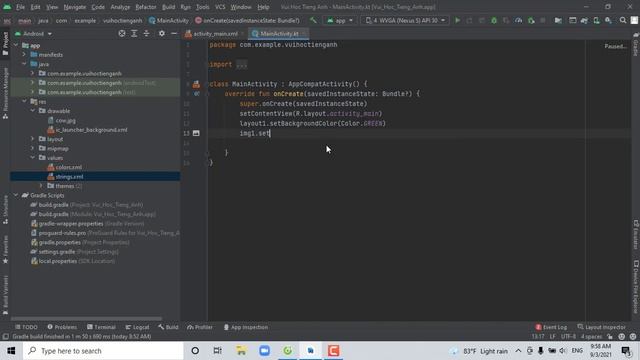Open the TODO tool window
Screen dimensions: 640x360
click(26, 327)
